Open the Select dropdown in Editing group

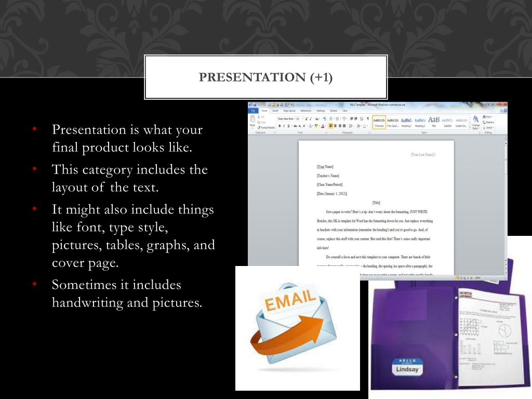click(x=488, y=128)
